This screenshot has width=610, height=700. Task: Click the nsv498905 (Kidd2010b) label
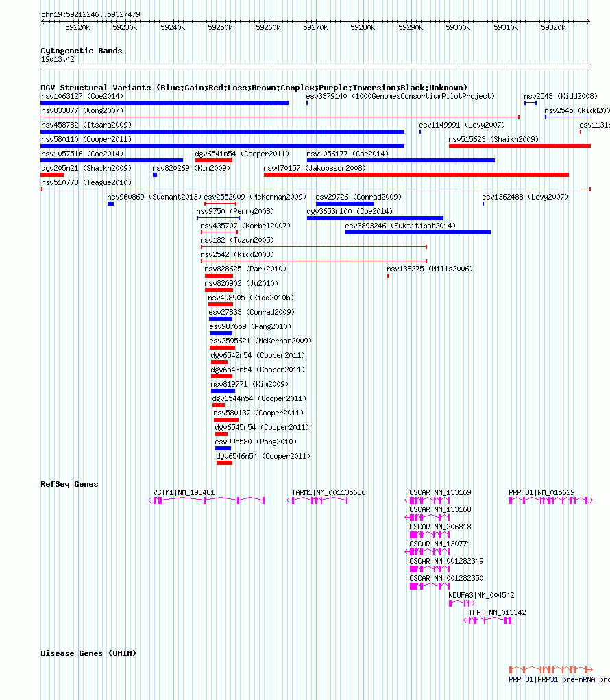[x=251, y=298]
